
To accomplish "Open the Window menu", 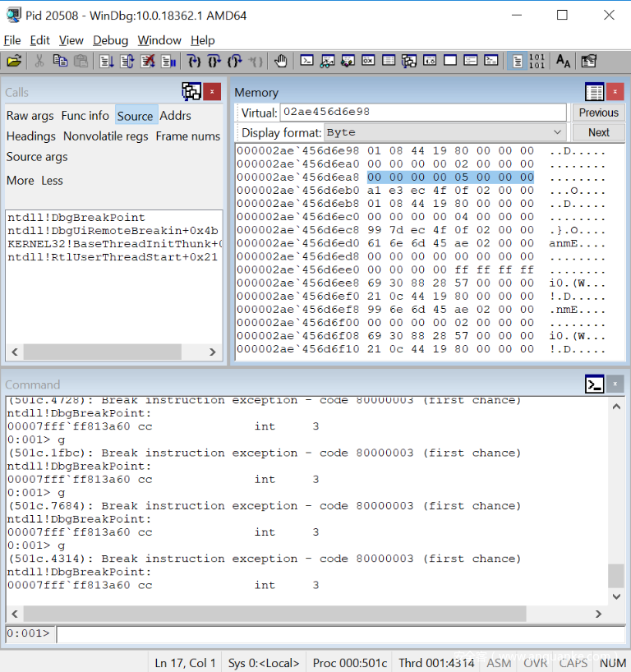I will coord(159,40).
